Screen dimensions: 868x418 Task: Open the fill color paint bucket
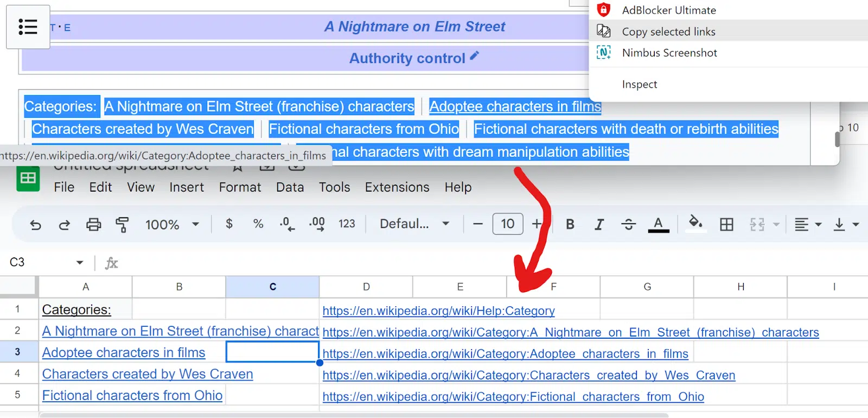pos(695,223)
